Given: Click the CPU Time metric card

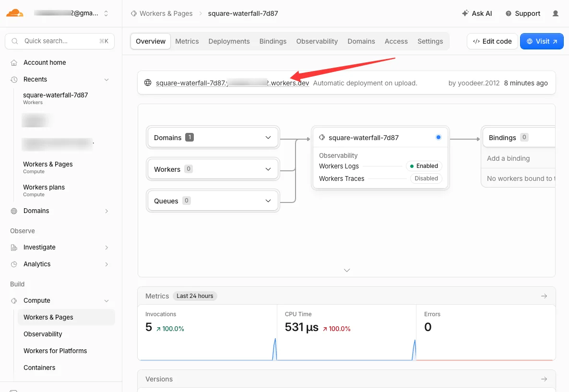Looking at the screenshot, I should pos(346,333).
